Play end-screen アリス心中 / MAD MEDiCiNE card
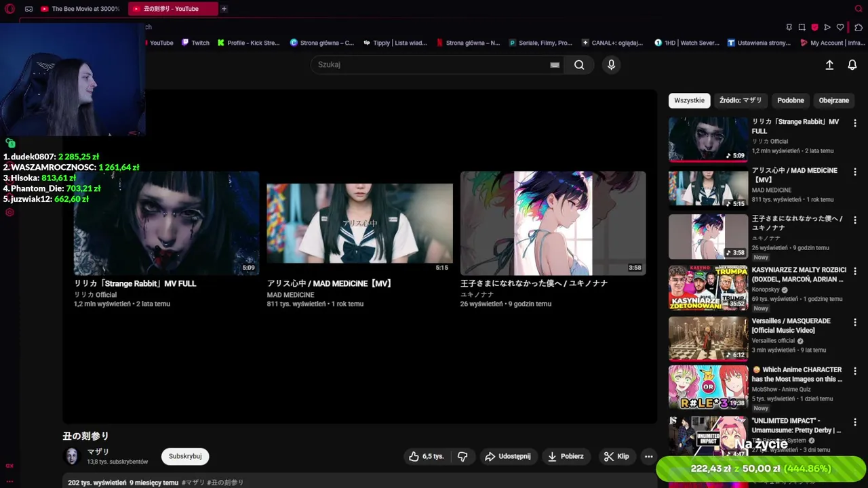 [x=359, y=223]
